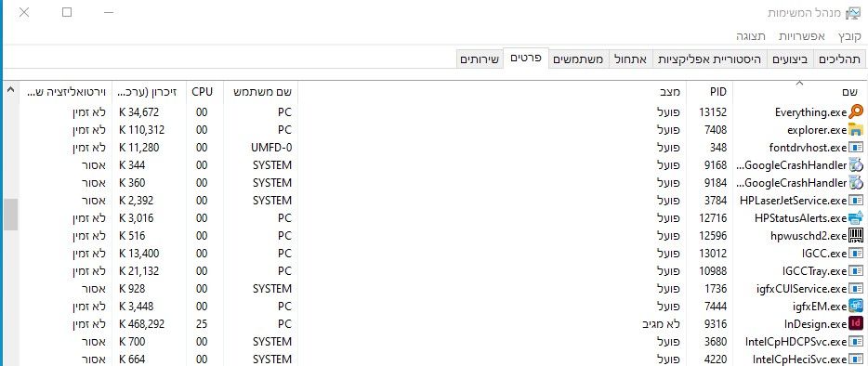
Task: Select the igfxEM.exe process name
Action: click(820, 307)
